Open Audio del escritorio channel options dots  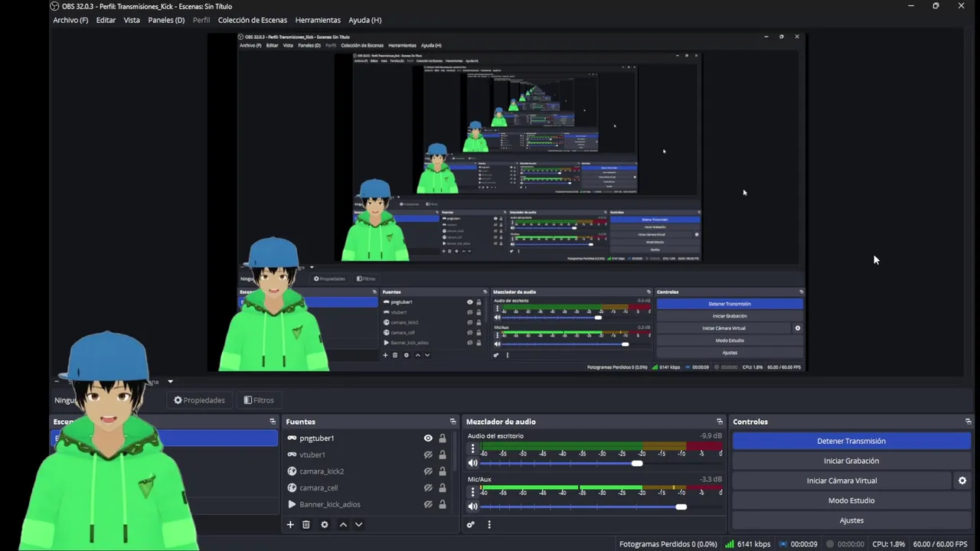tap(472, 450)
